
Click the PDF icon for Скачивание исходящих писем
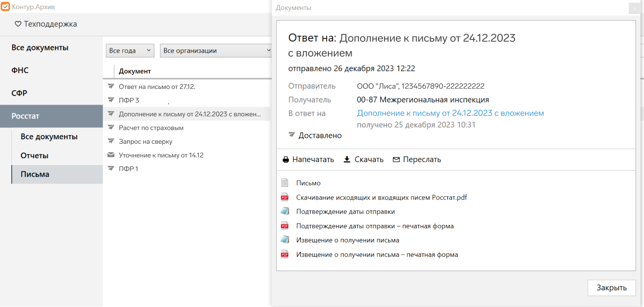[x=285, y=197]
